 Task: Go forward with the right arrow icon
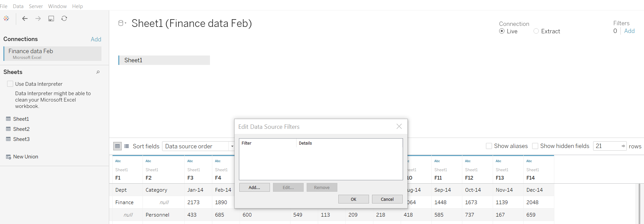[38, 18]
